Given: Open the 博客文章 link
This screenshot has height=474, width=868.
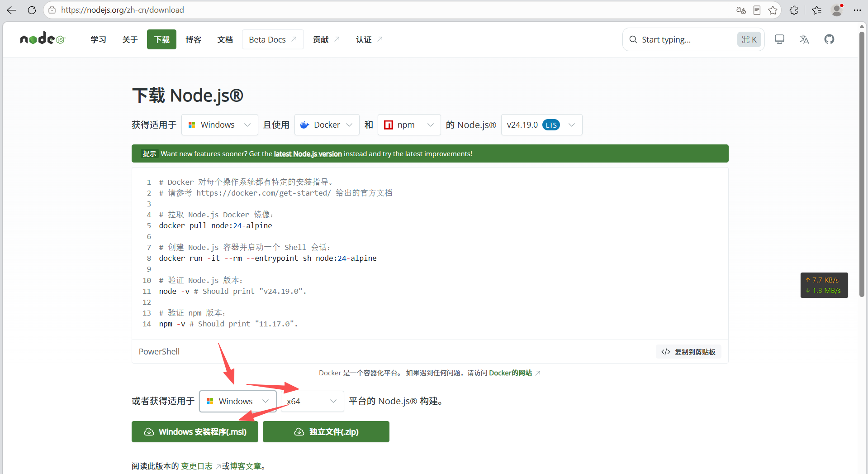Looking at the screenshot, I should [246, 466].
